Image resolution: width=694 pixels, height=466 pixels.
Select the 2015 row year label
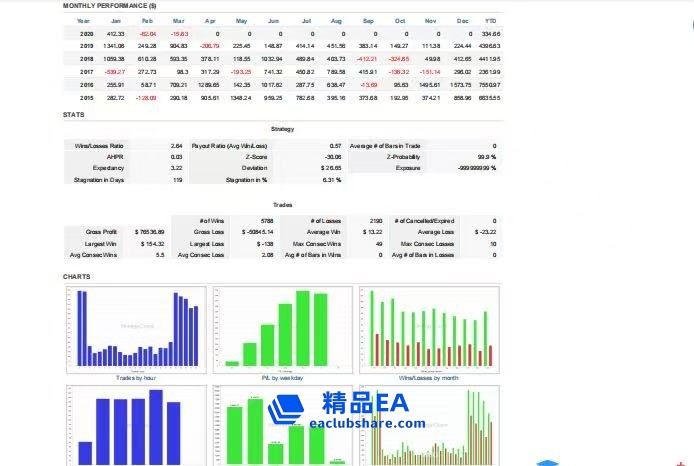(86, 98)
